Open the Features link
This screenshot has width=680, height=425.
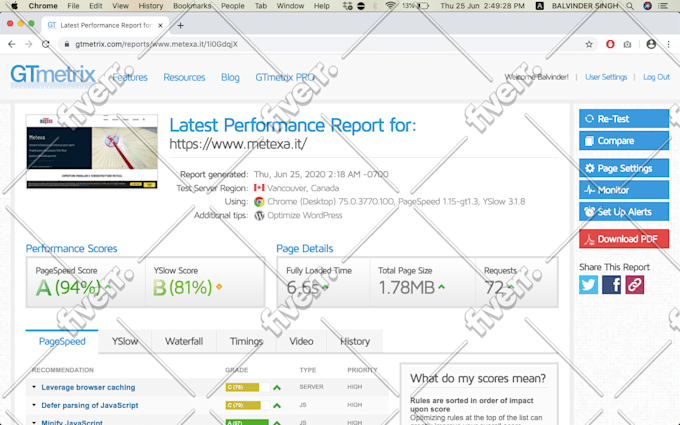click(x=130, y=77)
